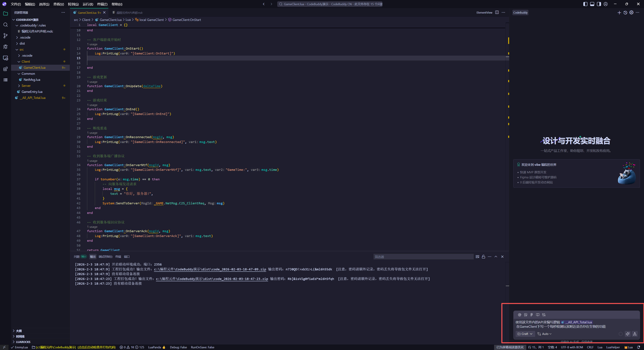This screenshot has width=644, height=350.
Task: Click the send message arrow icon
Action: (x=634, y=334)
